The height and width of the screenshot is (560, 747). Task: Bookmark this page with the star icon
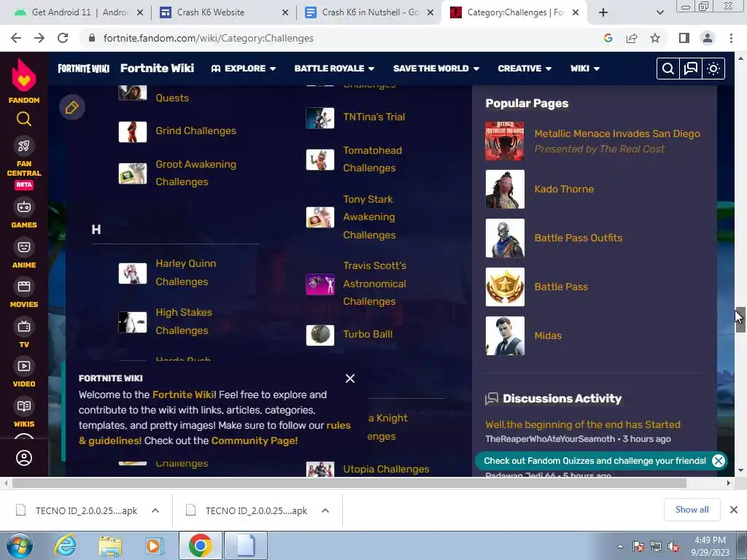point(655,38)
